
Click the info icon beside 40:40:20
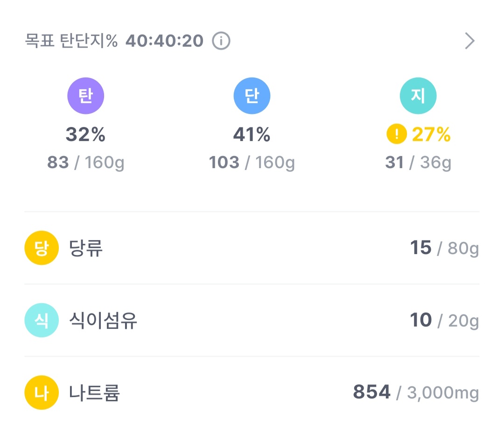pyautogui.click(x=221, y=41)
